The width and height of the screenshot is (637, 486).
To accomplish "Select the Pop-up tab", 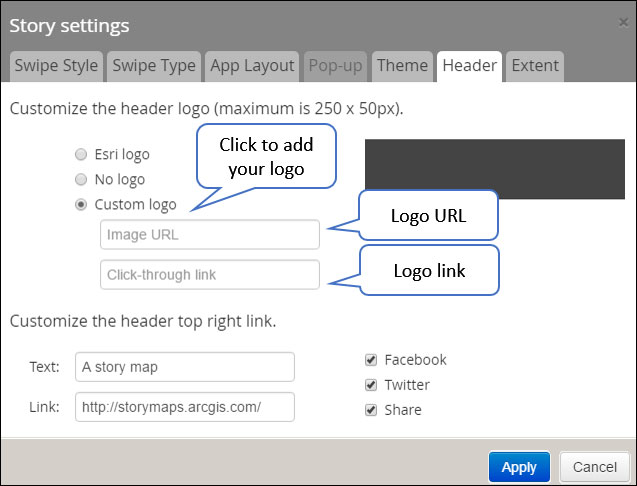I will (x=336, y=66).
